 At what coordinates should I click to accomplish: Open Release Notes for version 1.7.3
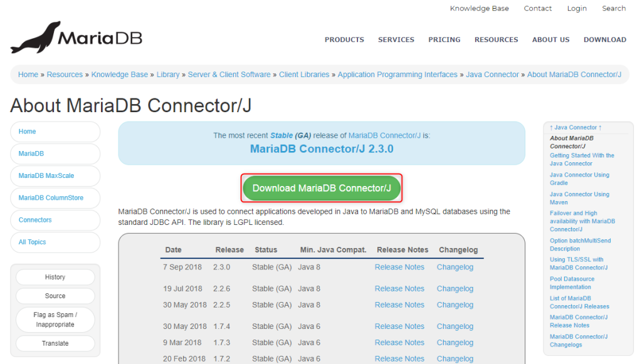click(x=399, y=343)
